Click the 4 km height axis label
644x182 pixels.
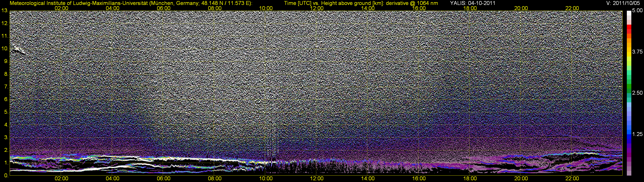pyautogui.click(x=6, y=125)
